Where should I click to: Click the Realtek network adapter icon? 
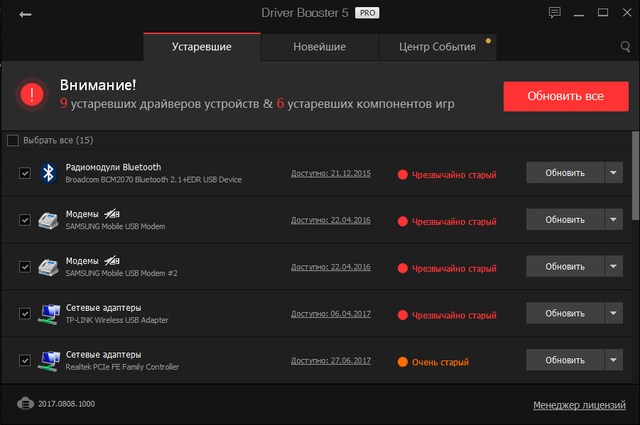click(x=49, y=361)
